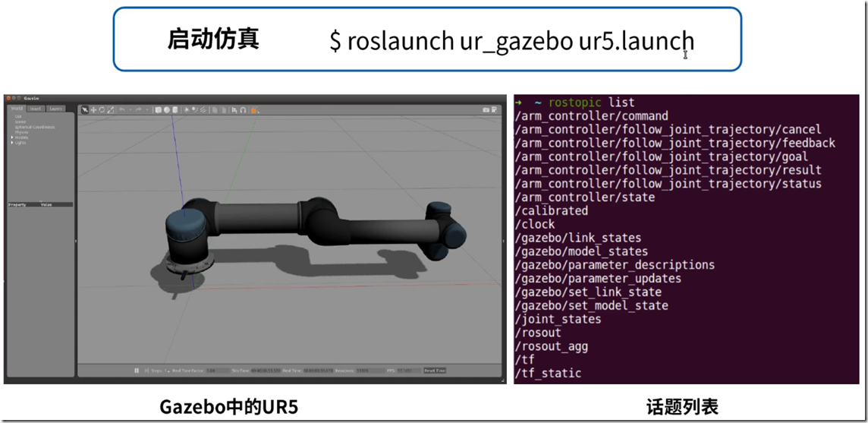Activate the Scale mode tool in Gazebo toolbar
Image resolution: width=868 pixels, height=423 pixels.
(x=111, y=110)
